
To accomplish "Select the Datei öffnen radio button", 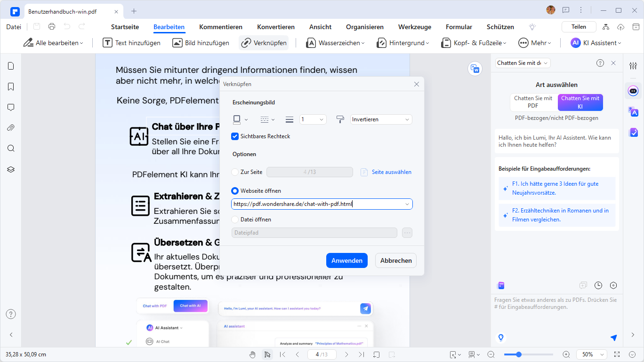I will [x=235, y=220].
